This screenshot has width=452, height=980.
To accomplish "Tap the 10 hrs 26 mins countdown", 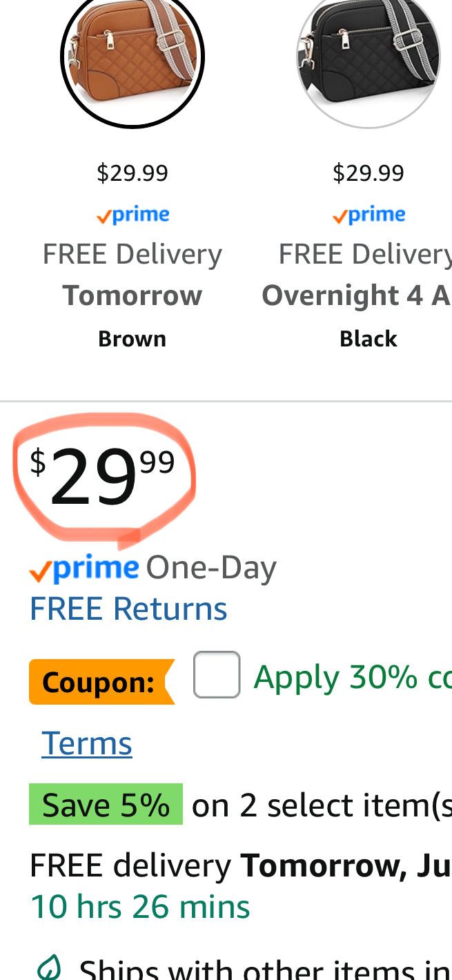I will click(140, 907).
